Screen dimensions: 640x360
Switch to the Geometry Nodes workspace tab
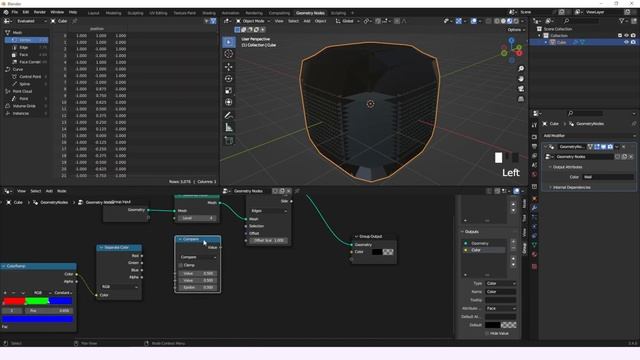click(310, 13)
